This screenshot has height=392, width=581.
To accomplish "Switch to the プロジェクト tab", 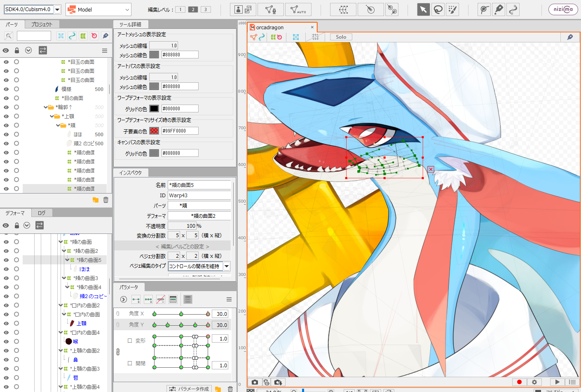I will tap(42, 24).
